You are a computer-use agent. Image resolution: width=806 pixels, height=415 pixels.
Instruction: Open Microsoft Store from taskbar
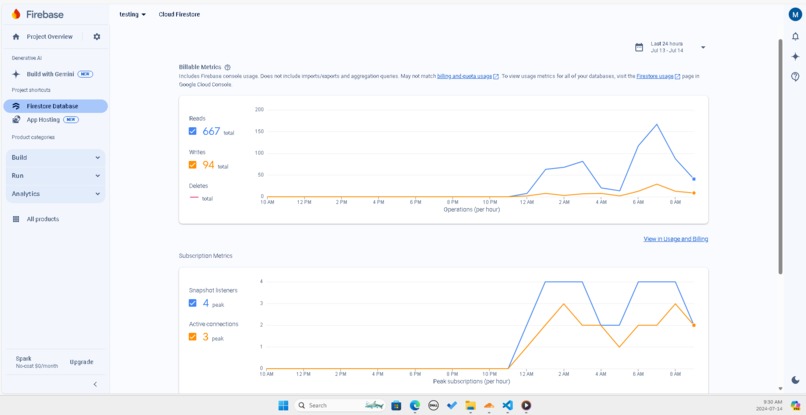point(396,405)
